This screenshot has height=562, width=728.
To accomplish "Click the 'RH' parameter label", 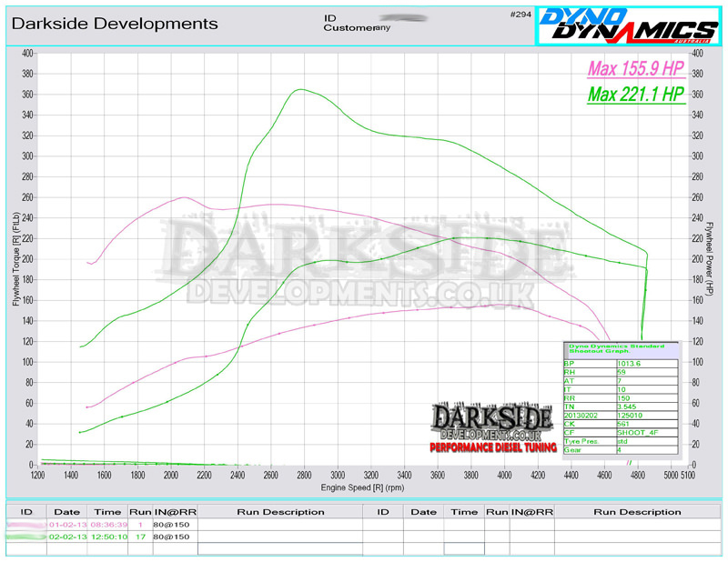I will 570,372.
